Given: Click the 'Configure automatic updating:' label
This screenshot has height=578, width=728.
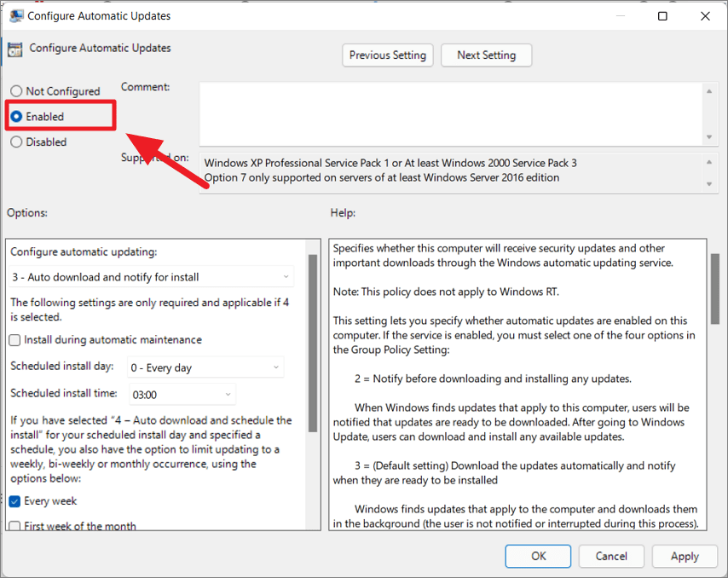Looking at the screenshot, I should tap(84, 252).
